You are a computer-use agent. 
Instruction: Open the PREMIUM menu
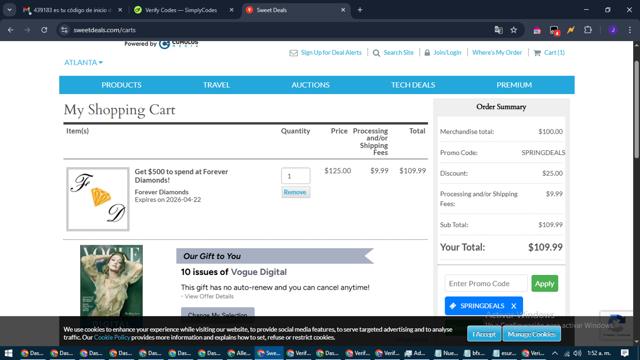click(x=514, y=85)
